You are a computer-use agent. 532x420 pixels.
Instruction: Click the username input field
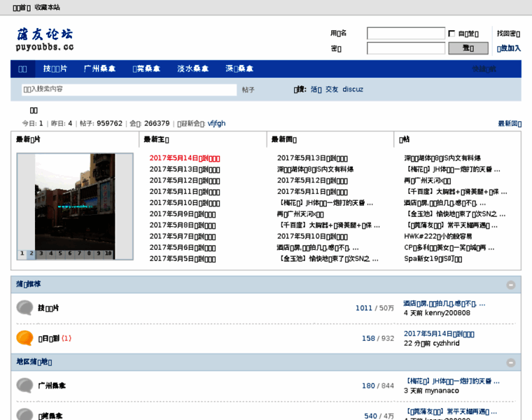[x=405, y=34]
